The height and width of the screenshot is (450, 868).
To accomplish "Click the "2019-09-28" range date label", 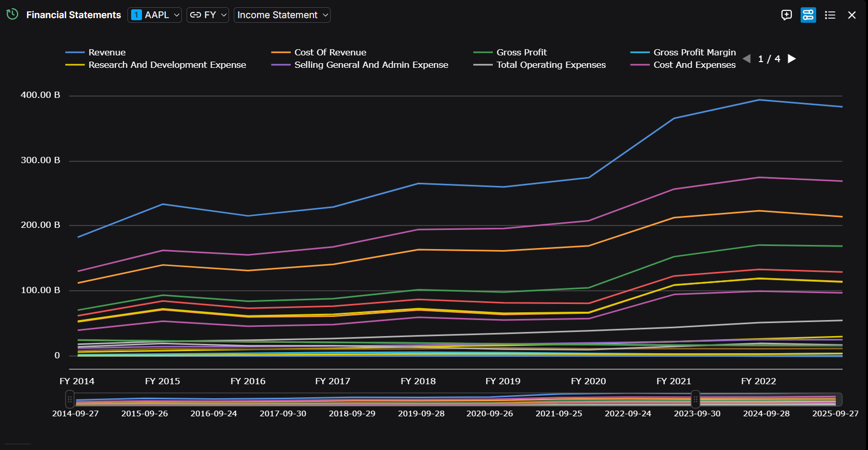I will tap(421, 414).
